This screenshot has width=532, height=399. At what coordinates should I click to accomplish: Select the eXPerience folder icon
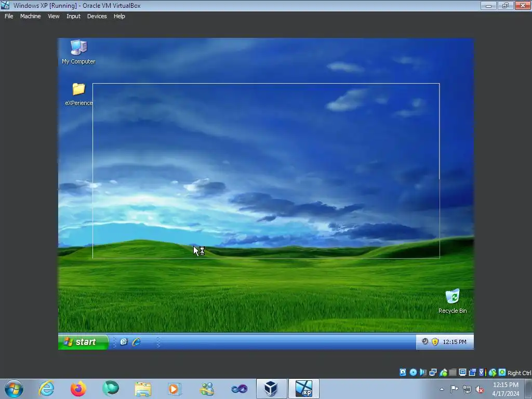(x=79, y=94)
